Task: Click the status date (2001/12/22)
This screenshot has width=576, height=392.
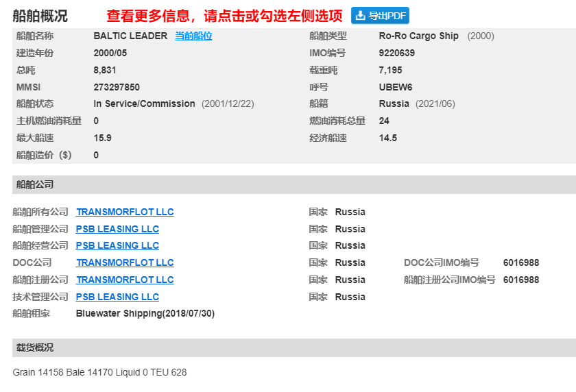Action: coord(228,104)
